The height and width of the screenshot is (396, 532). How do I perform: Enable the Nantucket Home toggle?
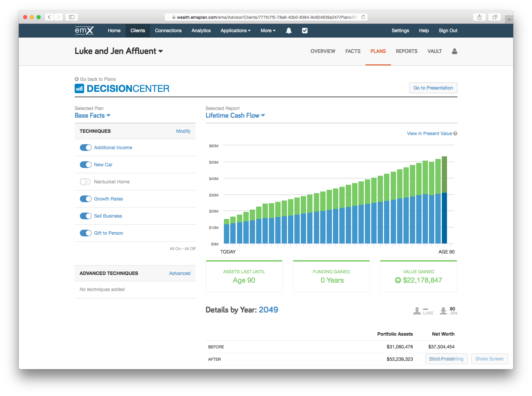click(86, 182)
